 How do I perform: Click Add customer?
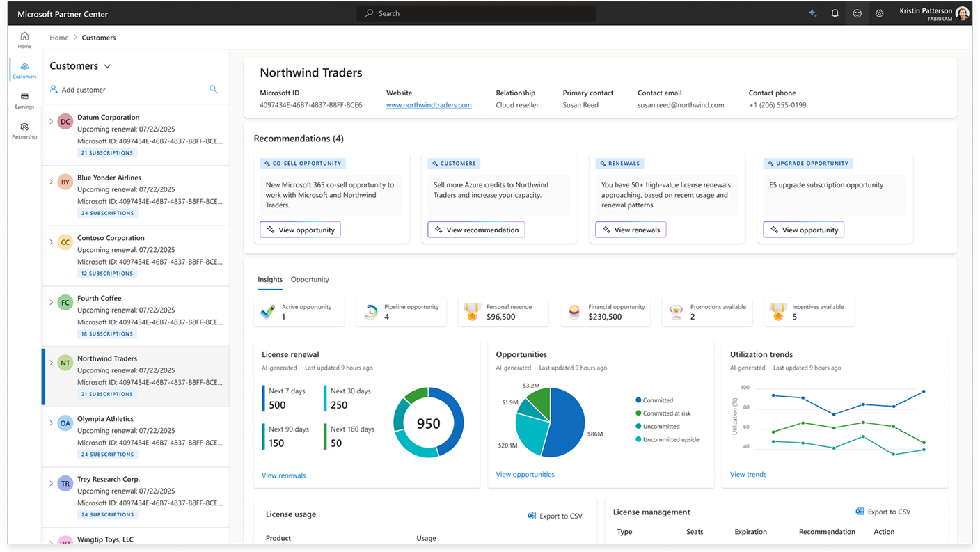click(77, 90)
